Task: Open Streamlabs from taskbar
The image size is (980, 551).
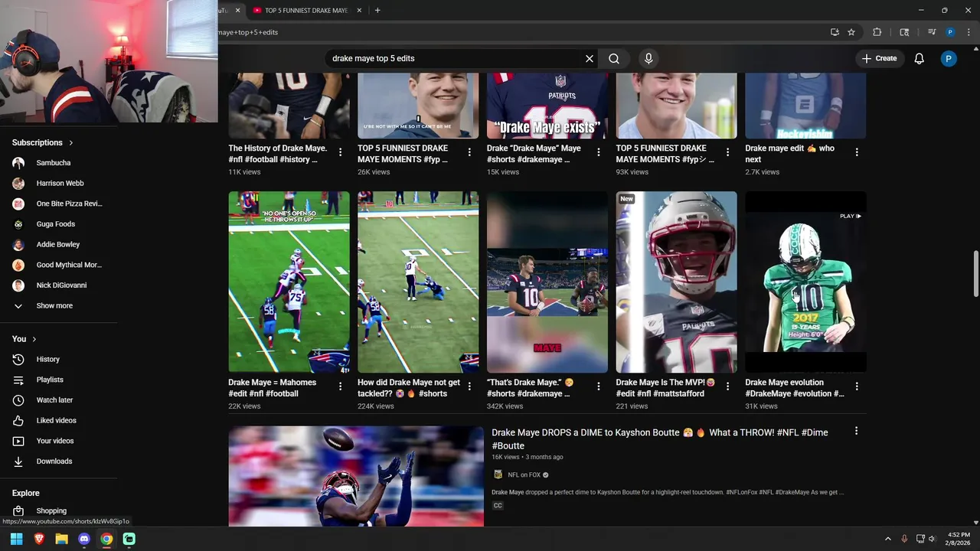Action: point(129,539)
